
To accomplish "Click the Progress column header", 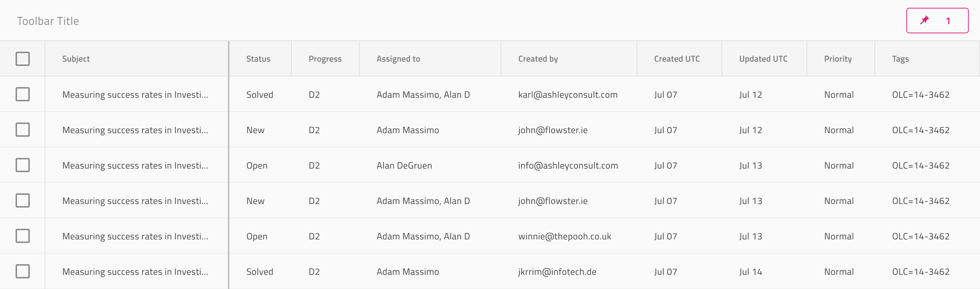I will [325, 59].
